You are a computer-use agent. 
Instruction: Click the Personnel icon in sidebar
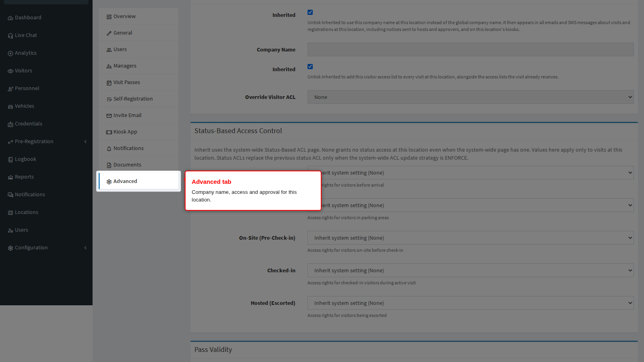point(10,89)
